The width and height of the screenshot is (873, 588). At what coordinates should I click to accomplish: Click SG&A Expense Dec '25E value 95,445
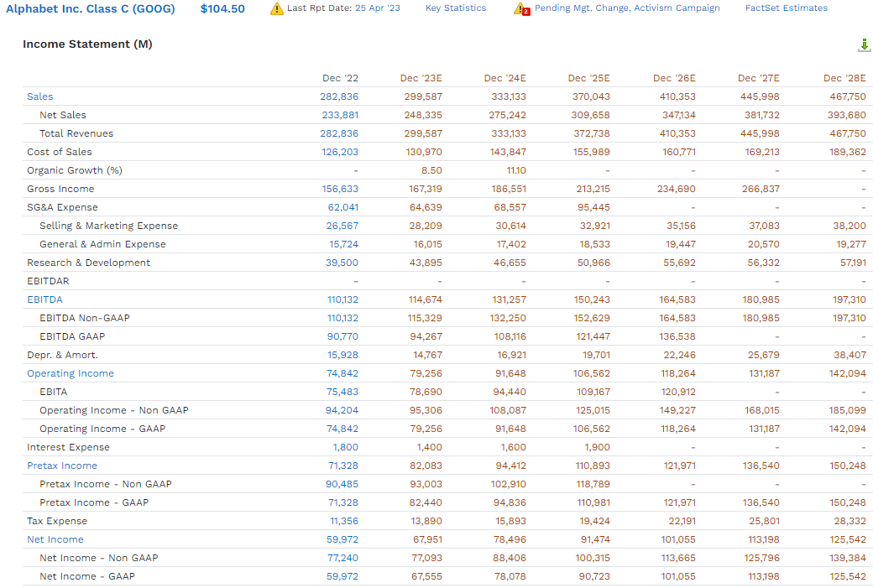click(594, 207)
